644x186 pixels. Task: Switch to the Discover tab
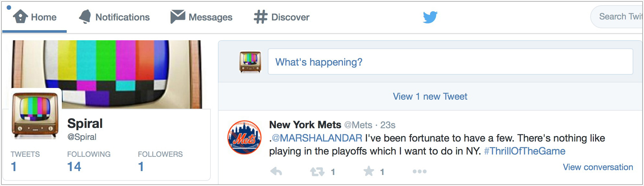(x=282, y=17)
